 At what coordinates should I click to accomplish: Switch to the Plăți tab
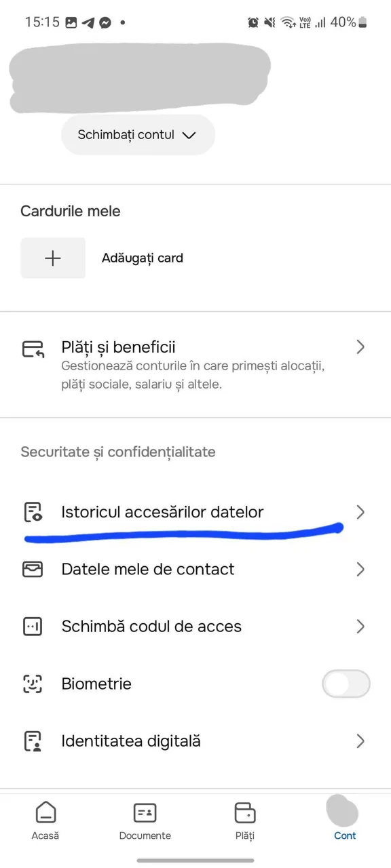pos(244,819)
